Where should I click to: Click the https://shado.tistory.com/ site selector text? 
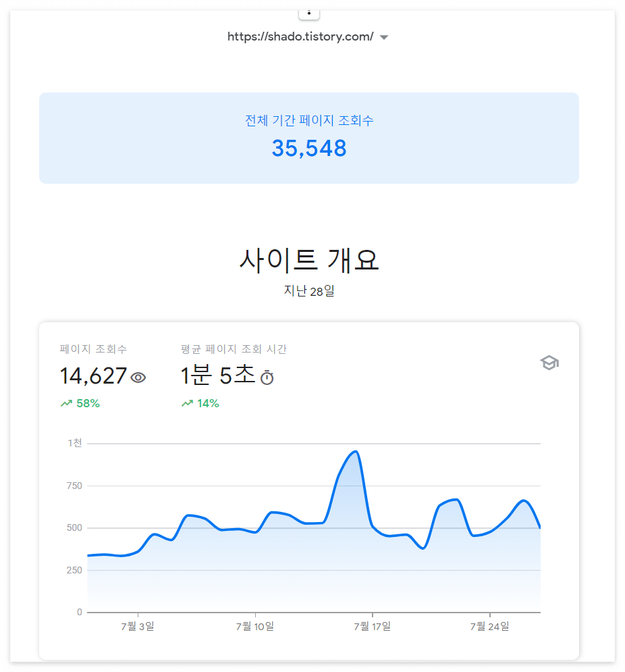(300, 37)
